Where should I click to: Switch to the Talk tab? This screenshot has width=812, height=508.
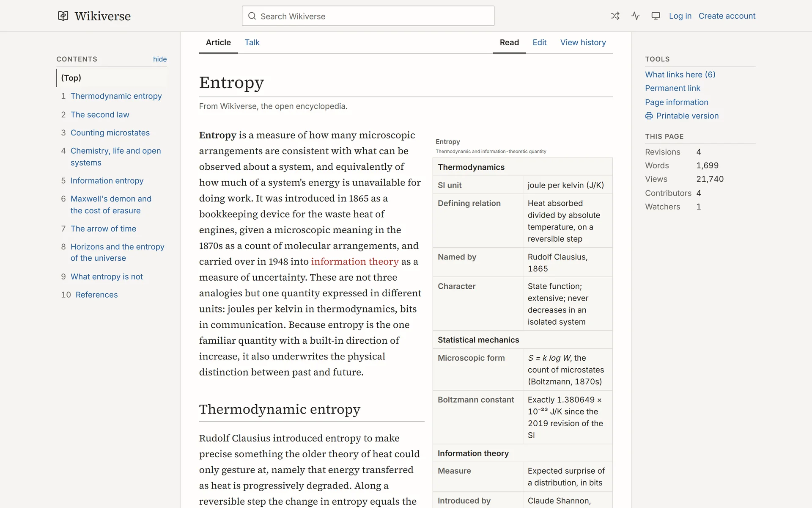click(x=252, y=42)
